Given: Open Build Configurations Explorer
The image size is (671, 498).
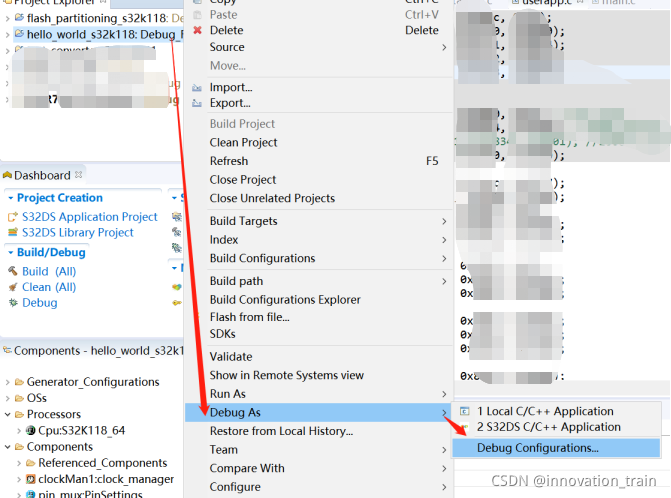Looking at the screenshot, I should click(319, 300).
